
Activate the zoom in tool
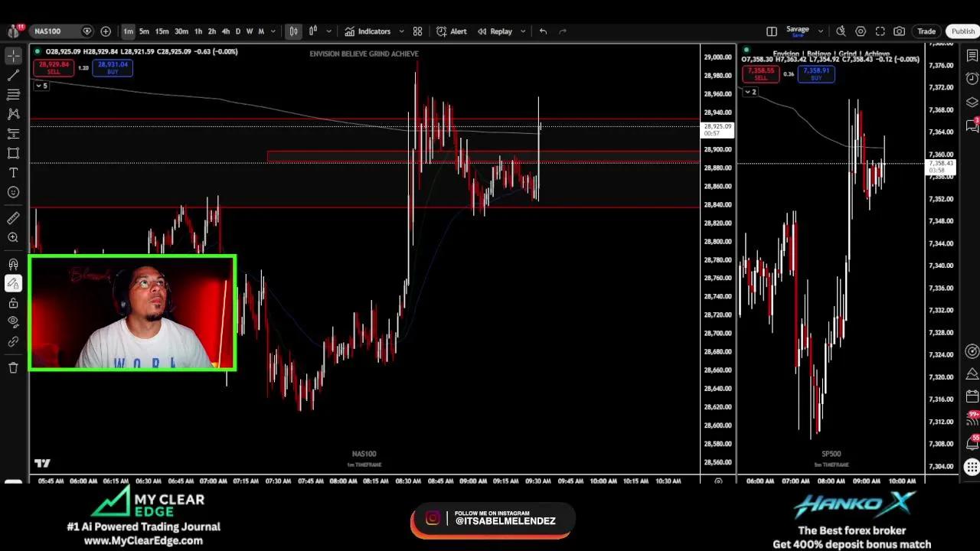pyautogui.click(x=13, y=237)
